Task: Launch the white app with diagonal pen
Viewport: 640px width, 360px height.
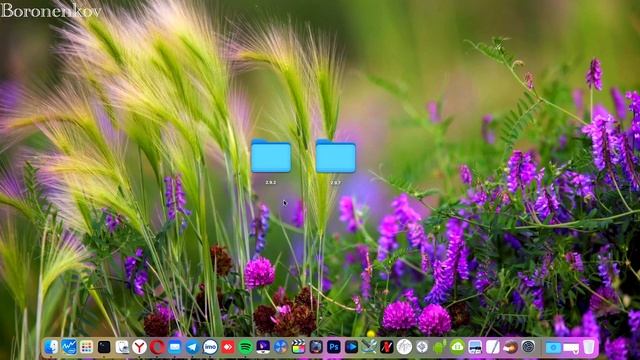Action: click(x=493, y=347)
